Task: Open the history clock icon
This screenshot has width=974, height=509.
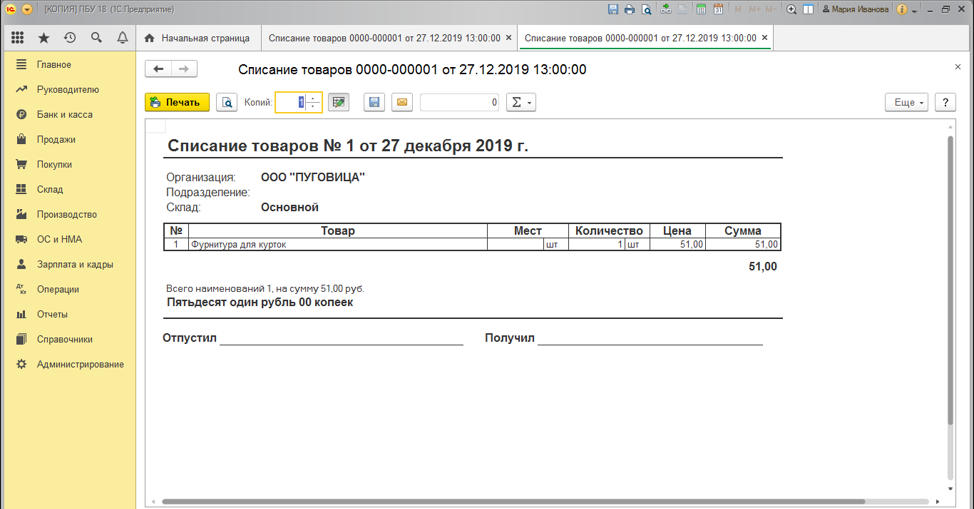Action: (69, 38)
